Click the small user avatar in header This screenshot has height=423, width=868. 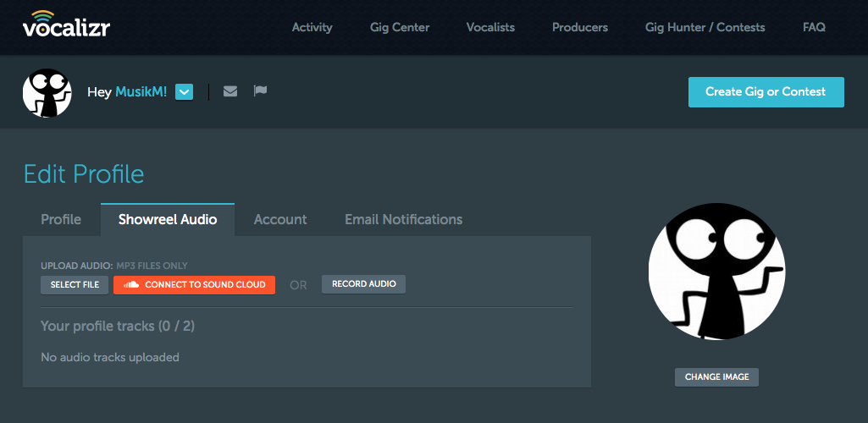click(x=47, y=92)
